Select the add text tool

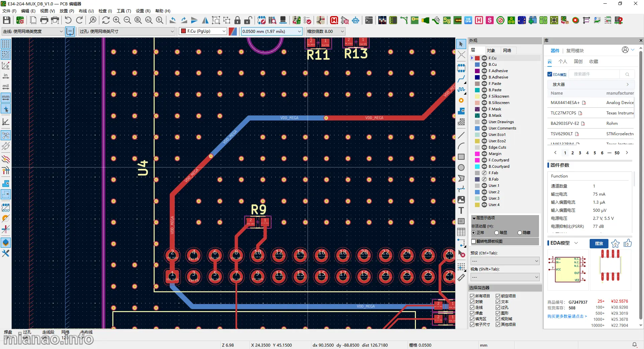pyautogui.click(x=461, y=210)
